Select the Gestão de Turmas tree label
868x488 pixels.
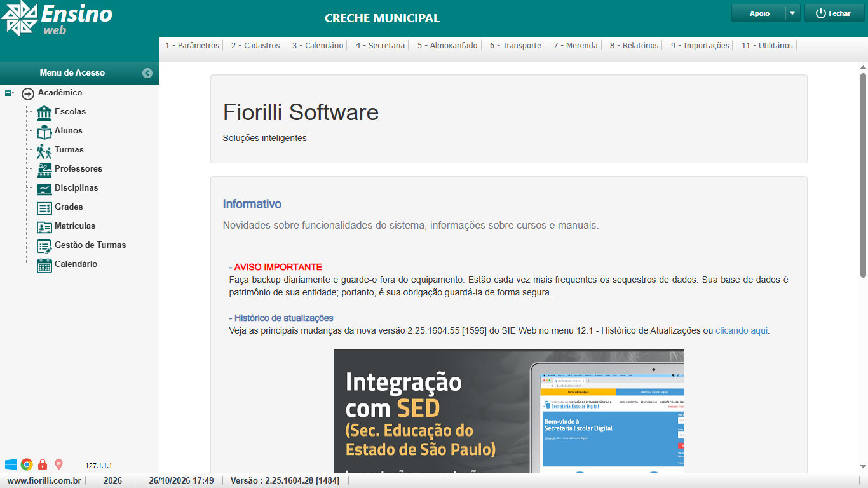pos(90,245)
